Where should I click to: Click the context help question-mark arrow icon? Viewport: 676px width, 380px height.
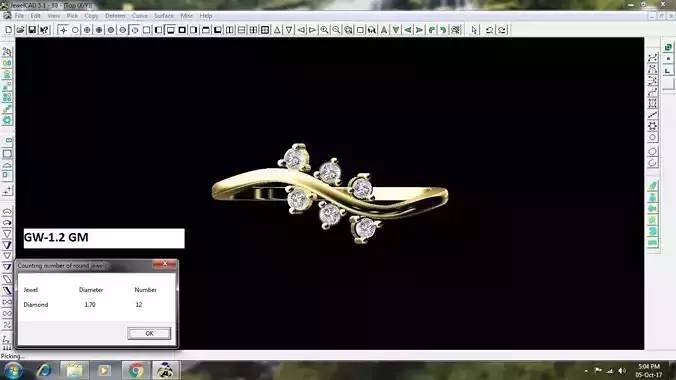coord(44,30)
